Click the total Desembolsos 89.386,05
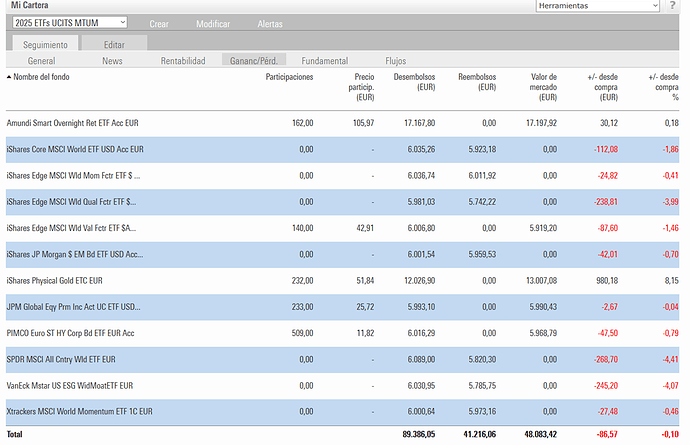 pyautogui.click(x=418, y=434)
